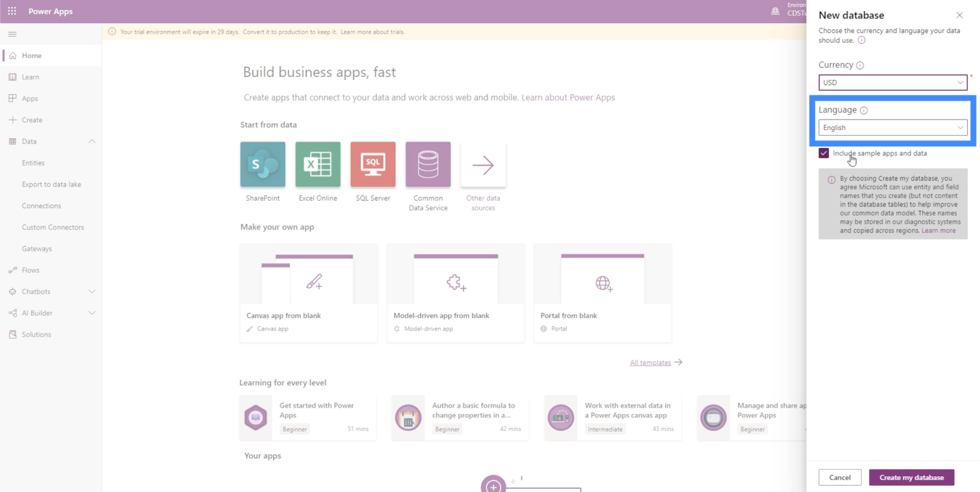Open Gateways under Data
Viewport: 980px width, 492px height.
37,249
